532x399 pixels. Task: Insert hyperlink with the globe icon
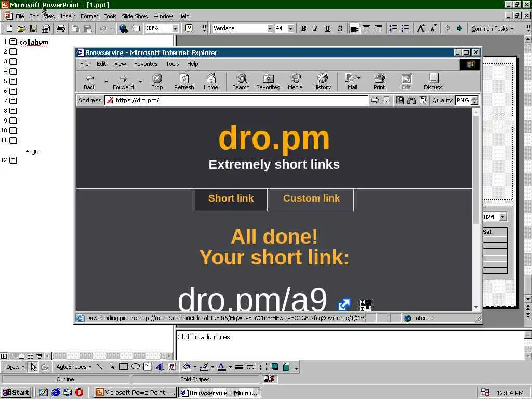point(124,29)
